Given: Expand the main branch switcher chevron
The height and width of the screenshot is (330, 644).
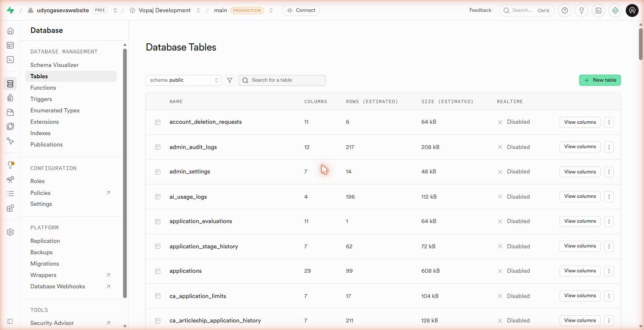Looking at the screenshot, I should click(x=271, y=10).
